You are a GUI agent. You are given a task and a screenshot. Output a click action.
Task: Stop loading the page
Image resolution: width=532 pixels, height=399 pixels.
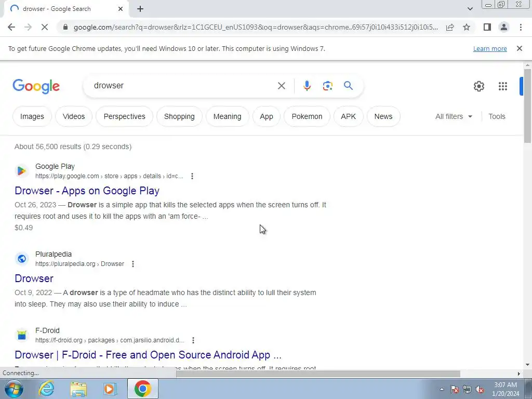click(x=45, y=27)
